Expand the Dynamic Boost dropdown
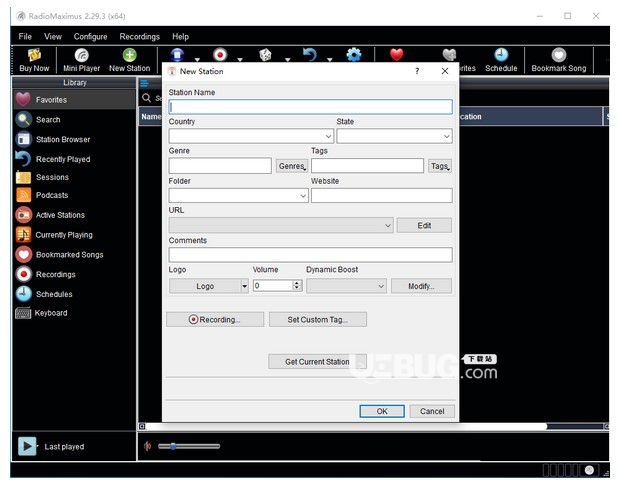 381,286
